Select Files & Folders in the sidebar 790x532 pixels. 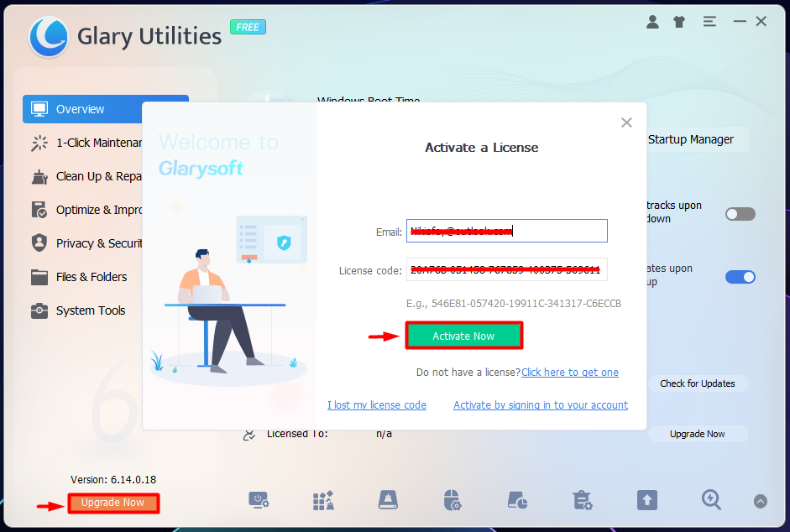[x=91, y=277]
